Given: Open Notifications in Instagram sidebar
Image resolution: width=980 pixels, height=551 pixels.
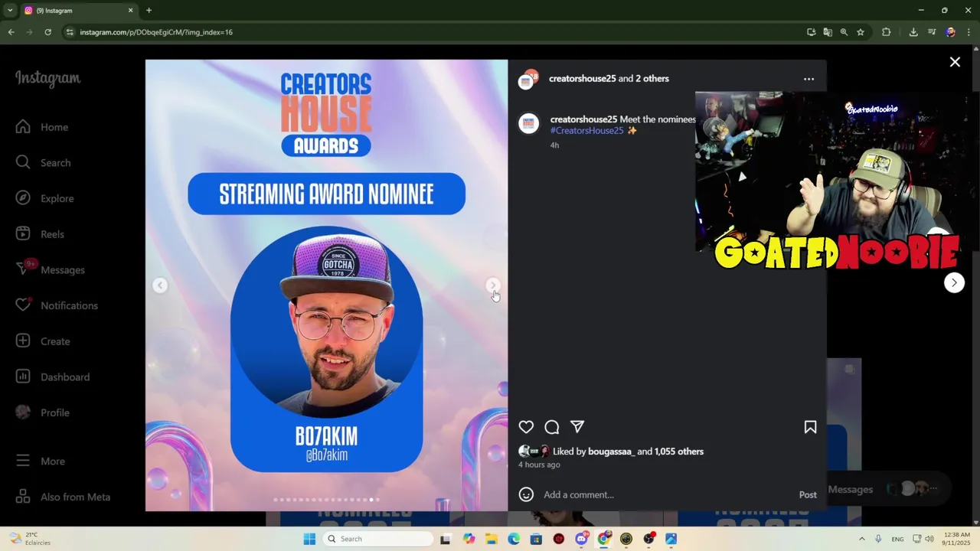Looking at the screenshot, I should point(55,305).
